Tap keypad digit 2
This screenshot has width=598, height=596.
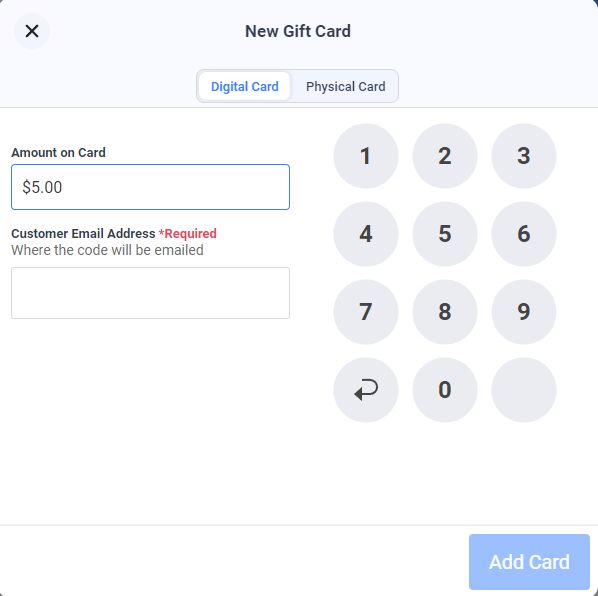click(x=445, y=156)
